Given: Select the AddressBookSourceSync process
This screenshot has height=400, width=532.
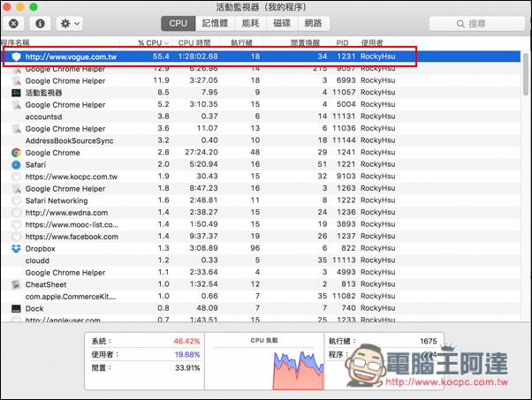Looking at the screenshot, I should 262,140.
